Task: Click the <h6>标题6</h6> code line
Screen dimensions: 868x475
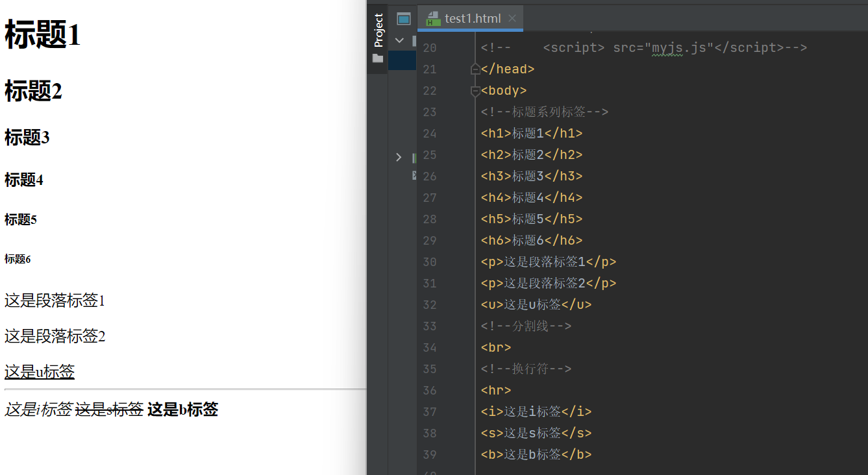Action: point(532,241)
